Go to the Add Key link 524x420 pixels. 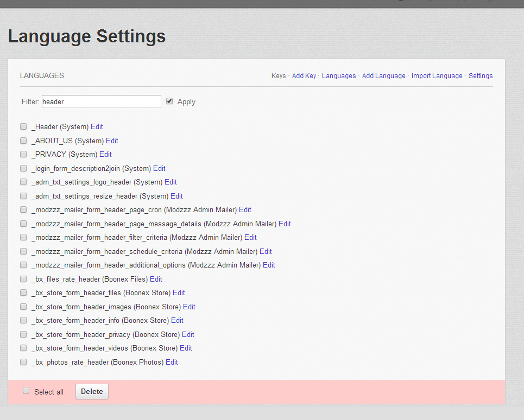coord(304,76)
